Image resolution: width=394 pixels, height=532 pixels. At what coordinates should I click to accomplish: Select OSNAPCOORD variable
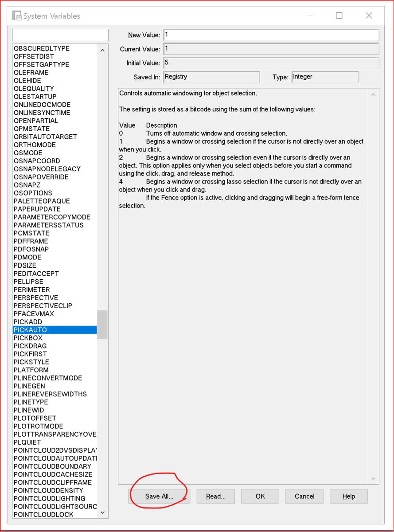coord(37,161)
